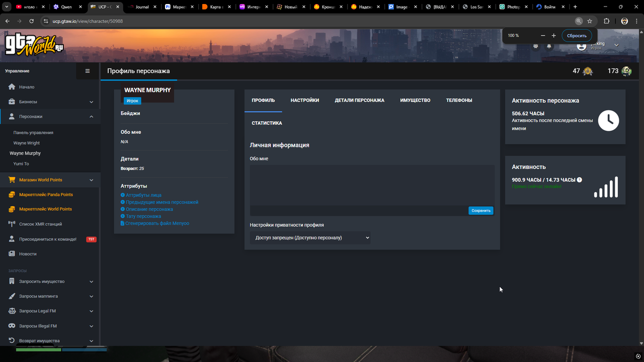
Task: Increase zoom with the plus button
Action: [554, 36]
